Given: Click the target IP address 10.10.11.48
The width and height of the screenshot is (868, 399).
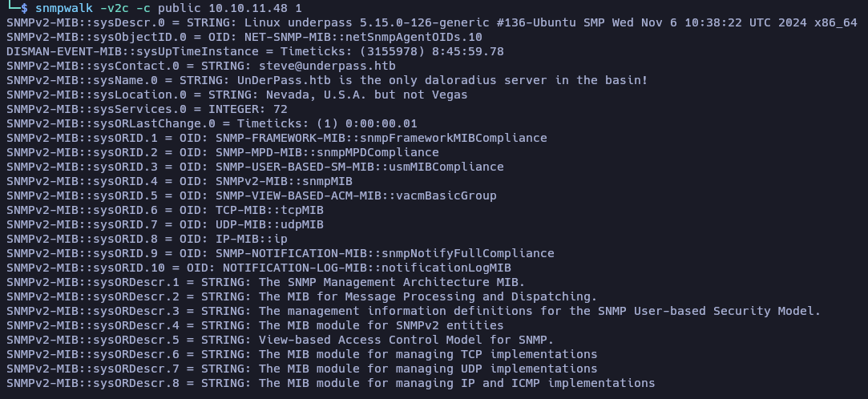Looking at the screenshot, I should tap(248, 8).
